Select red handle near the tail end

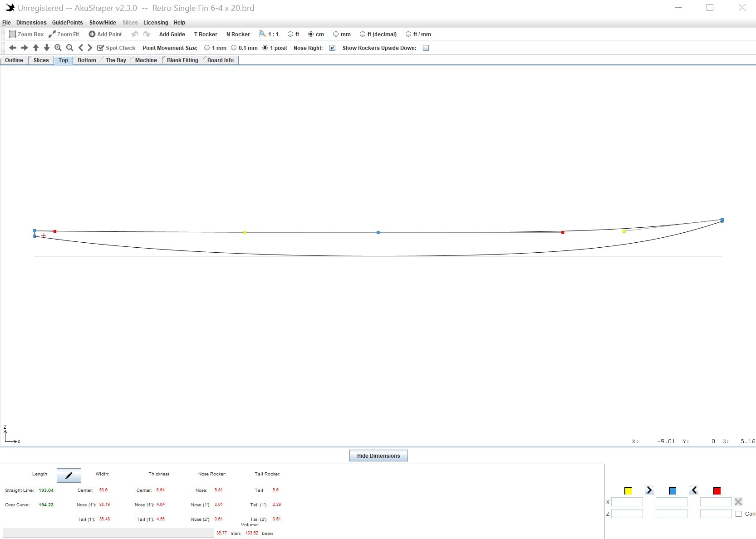pyautogui.click(x=55, y=231)
